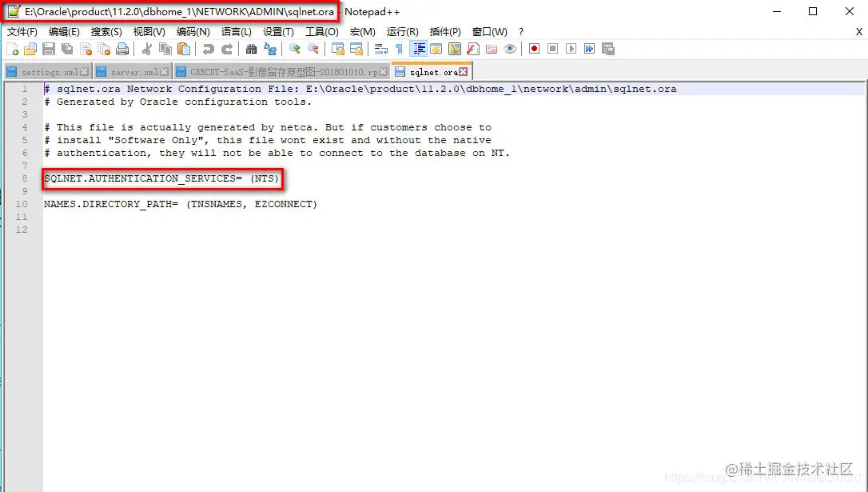Toggle show all characters pilcrow icon
The width and height of the screenshot is (868, 492).
[399, 50]
